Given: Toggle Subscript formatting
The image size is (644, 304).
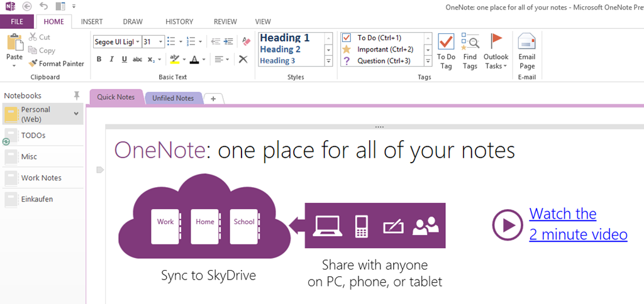Looking at the screenshot, I should click(x=150, y=60).
